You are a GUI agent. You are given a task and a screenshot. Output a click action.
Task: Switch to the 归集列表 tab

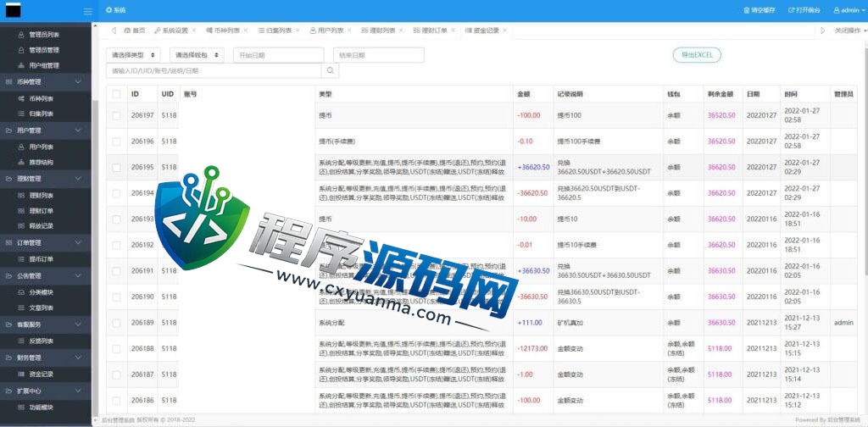[x=278, y=30]
